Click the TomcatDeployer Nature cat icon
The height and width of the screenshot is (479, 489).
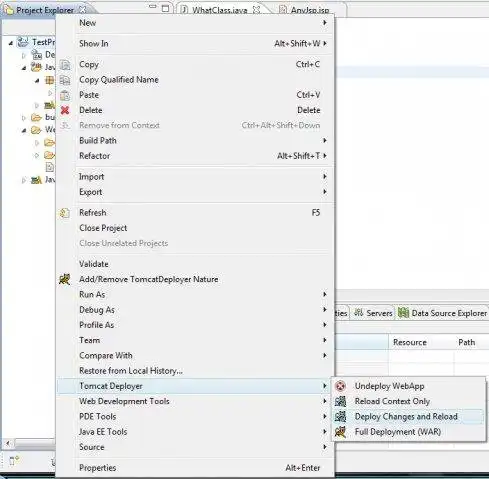click(x=65, y=279)
